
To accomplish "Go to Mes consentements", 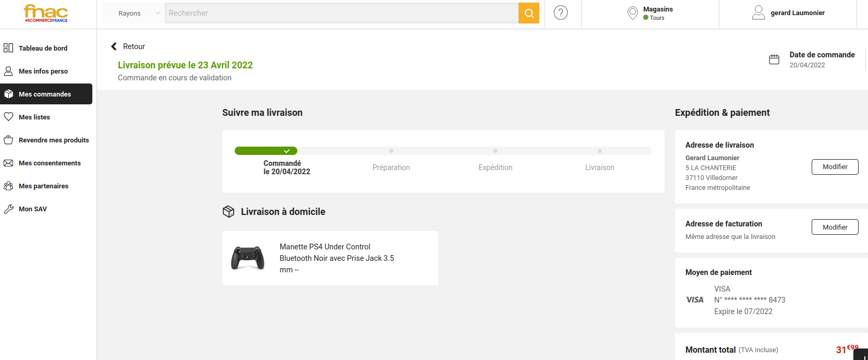I will coord(50,163).
